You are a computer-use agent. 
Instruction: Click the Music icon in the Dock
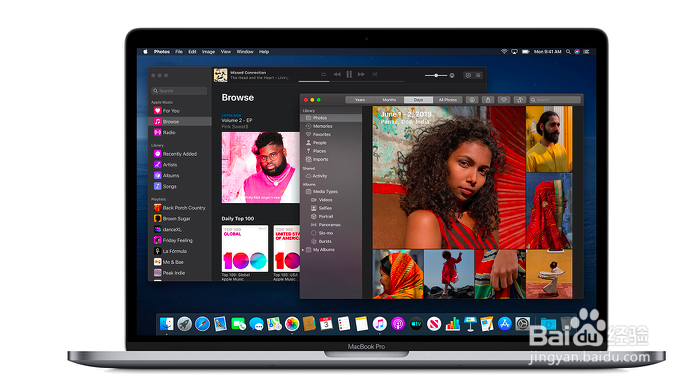coord(380,324)
